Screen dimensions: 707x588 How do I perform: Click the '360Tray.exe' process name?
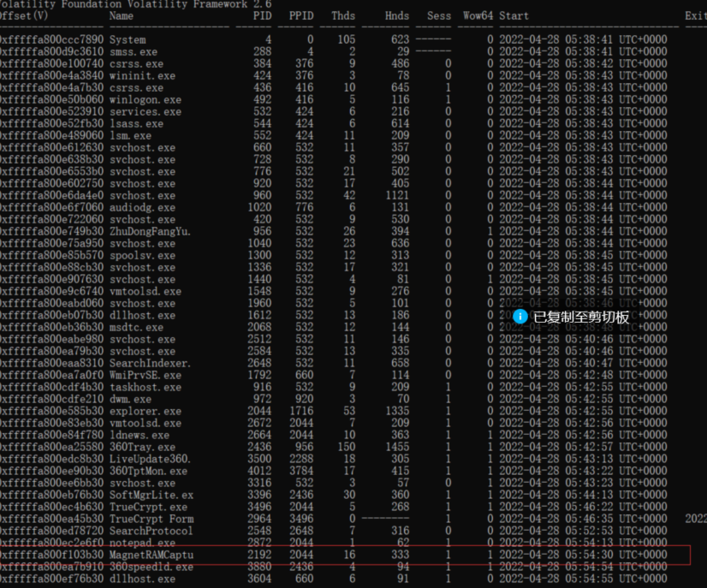pyautogui.click(x=142, y=447)
